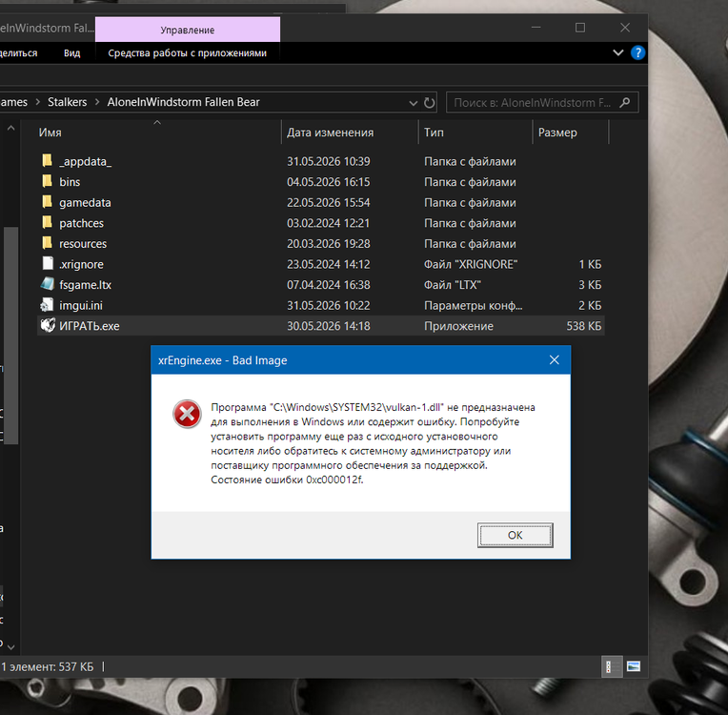Click the navigation pane scrollbar thumb
The image size is (728, 715).
pyautogui.click(x=10, y=336)
